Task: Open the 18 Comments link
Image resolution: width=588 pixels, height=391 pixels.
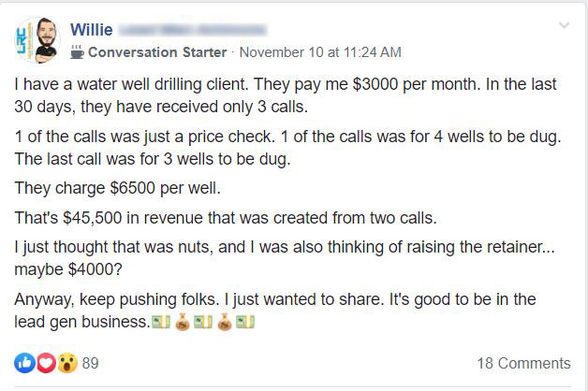Action: point(524,363)
